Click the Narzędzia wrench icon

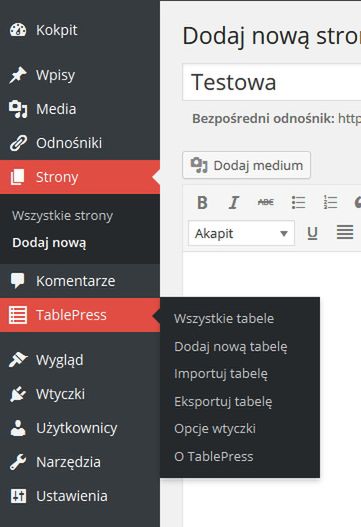click(18, 462)
